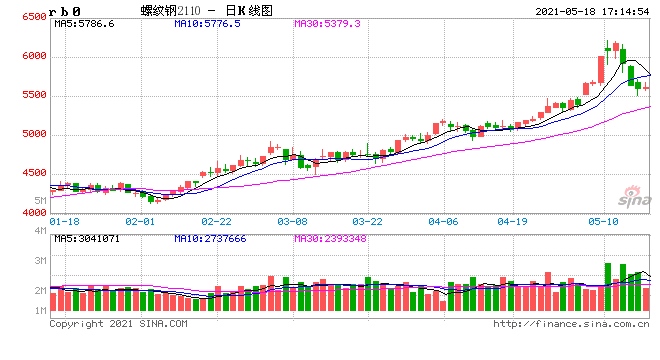Click the 03-22 date axis label
Viewport: 660px width, 360px height.
[367, 221]
